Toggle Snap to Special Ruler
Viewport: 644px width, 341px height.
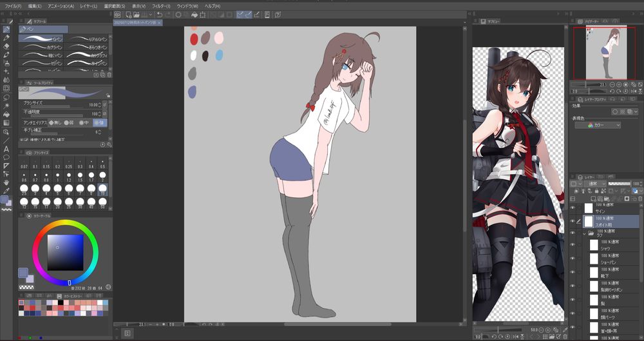[249, 15]
